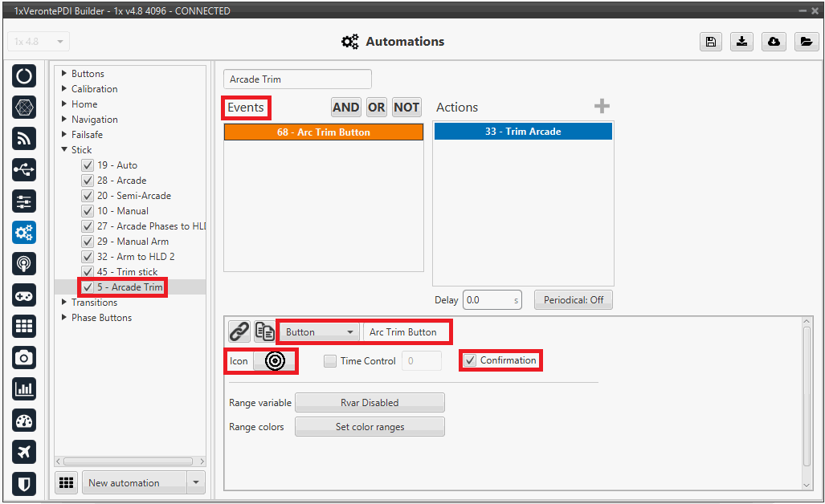Click the Set color ranges button

[x=370, y=427]
